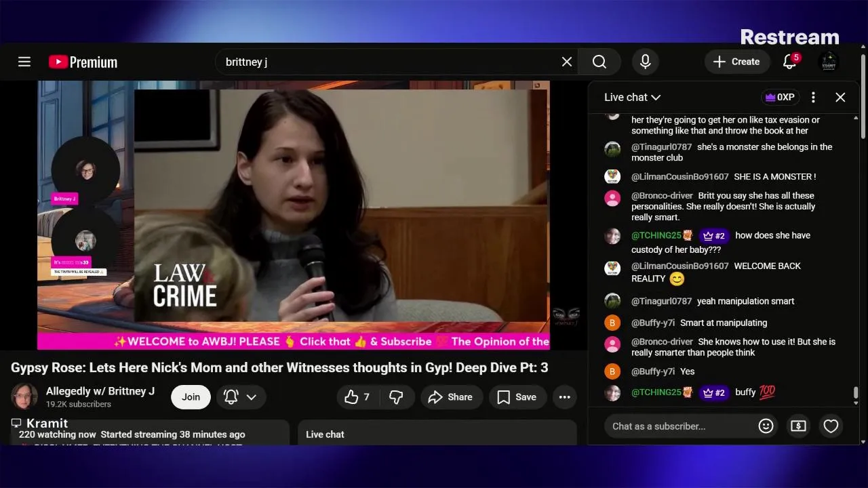Expand the Live chat mode dropdown

632,97
